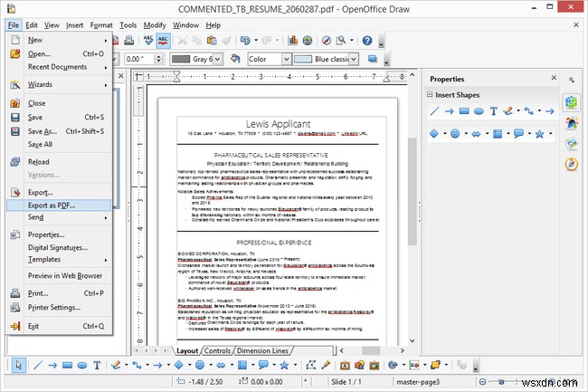Open the Edit menu
This screenshot has height=392, width=588.
click(x=32, y=25)
